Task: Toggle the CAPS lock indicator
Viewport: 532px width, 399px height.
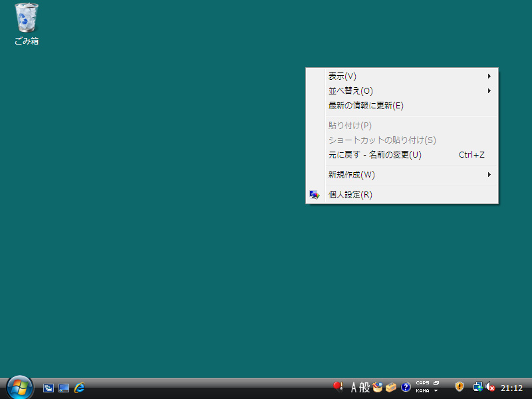Action: [x=422, y=383]
